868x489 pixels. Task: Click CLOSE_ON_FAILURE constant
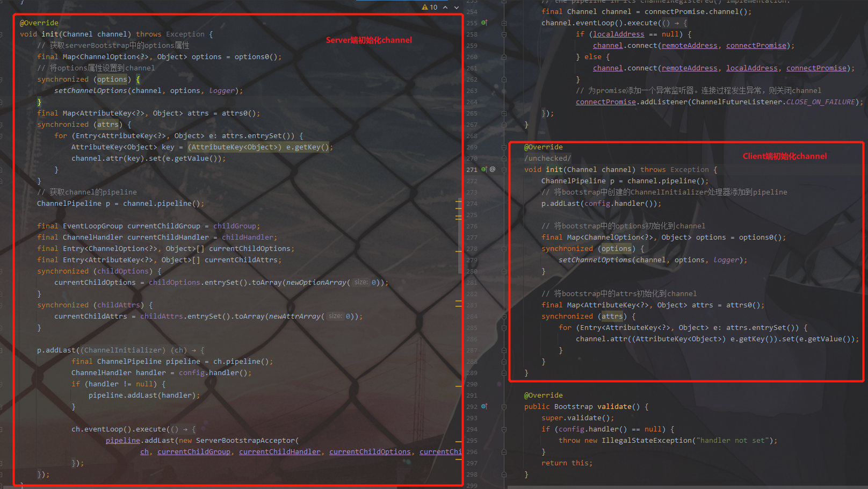(820, 102)
